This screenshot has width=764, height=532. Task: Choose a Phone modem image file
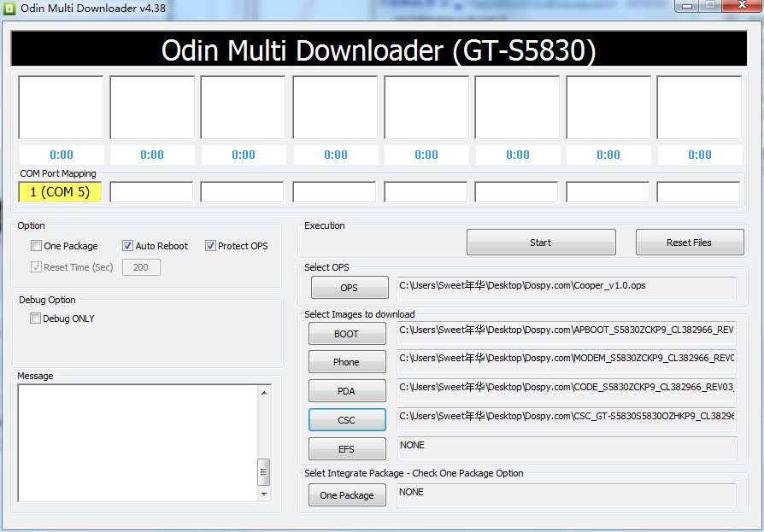(347, 362)
